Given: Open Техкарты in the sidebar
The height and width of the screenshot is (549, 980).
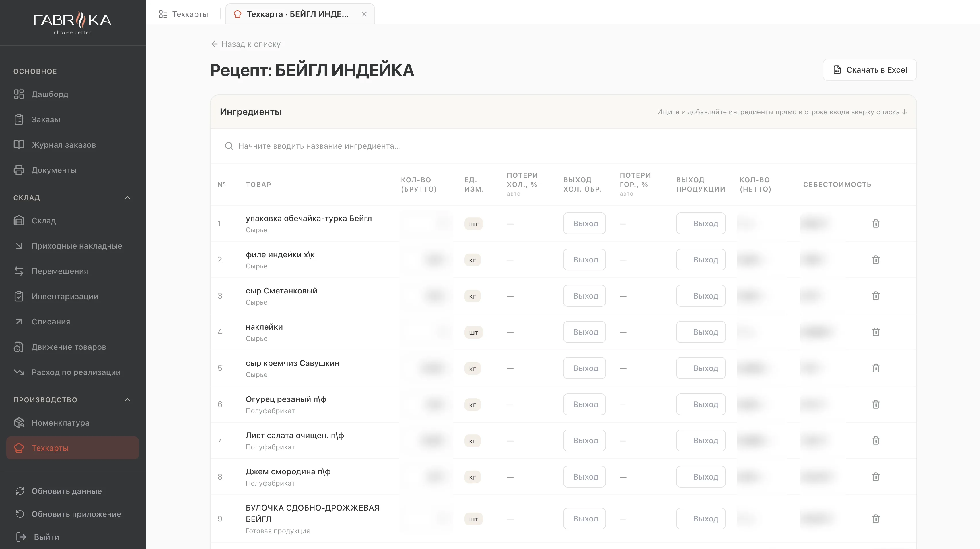Looking at the screenshot, I should tap(72, 448).
